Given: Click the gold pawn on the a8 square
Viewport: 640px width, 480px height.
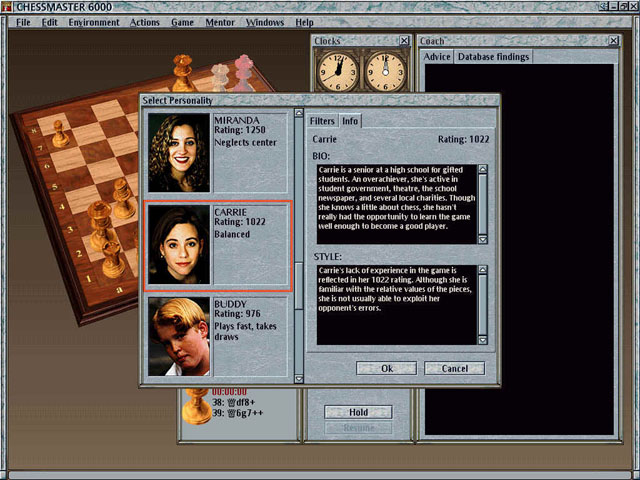Looking at the screenshot, I should pyautogui.click(x=60, y=133).
